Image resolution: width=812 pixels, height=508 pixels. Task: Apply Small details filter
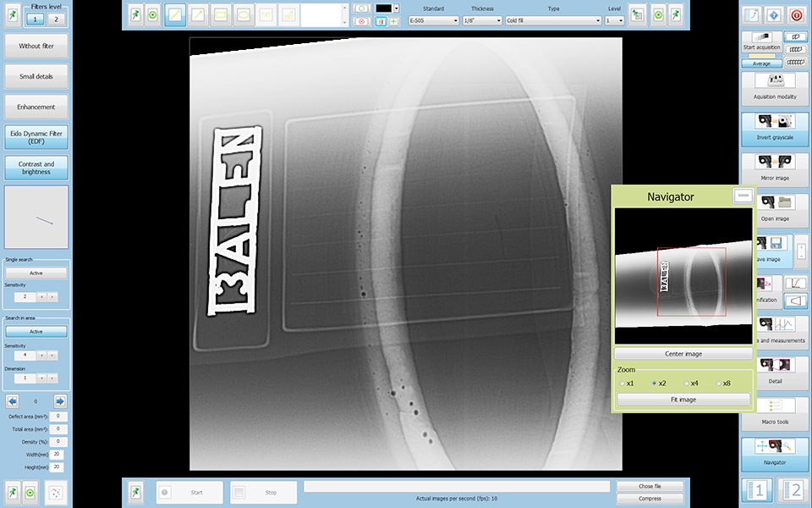click(x=36, y=77)
